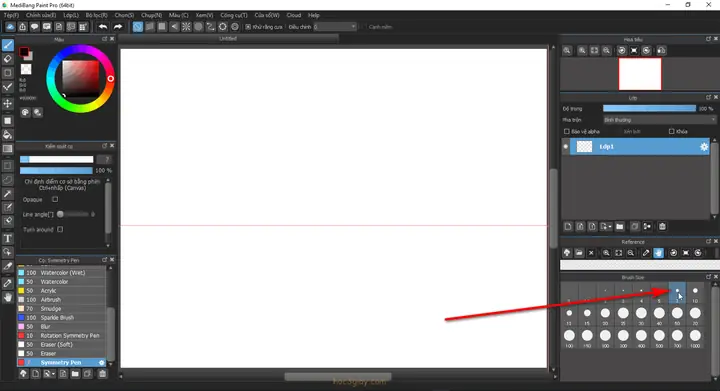Click the curve snap guide icon
This screenshot has width=720, height=391.
pos(210,27)
